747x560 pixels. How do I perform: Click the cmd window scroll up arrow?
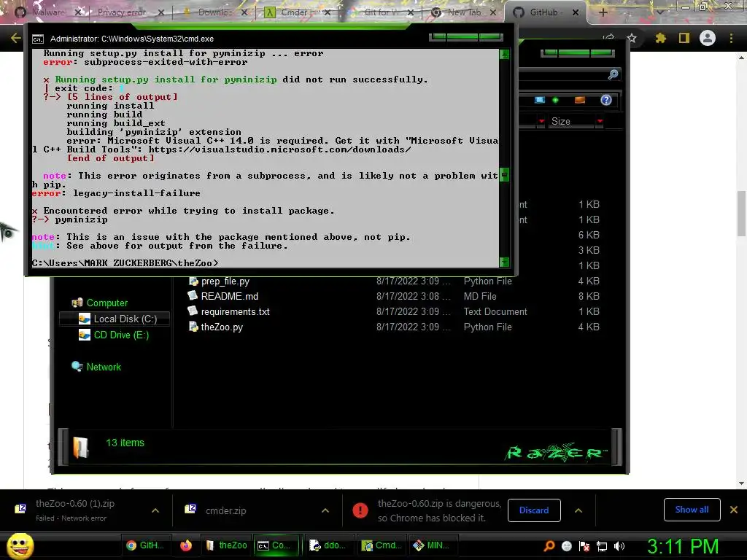[x=504, y=54]
